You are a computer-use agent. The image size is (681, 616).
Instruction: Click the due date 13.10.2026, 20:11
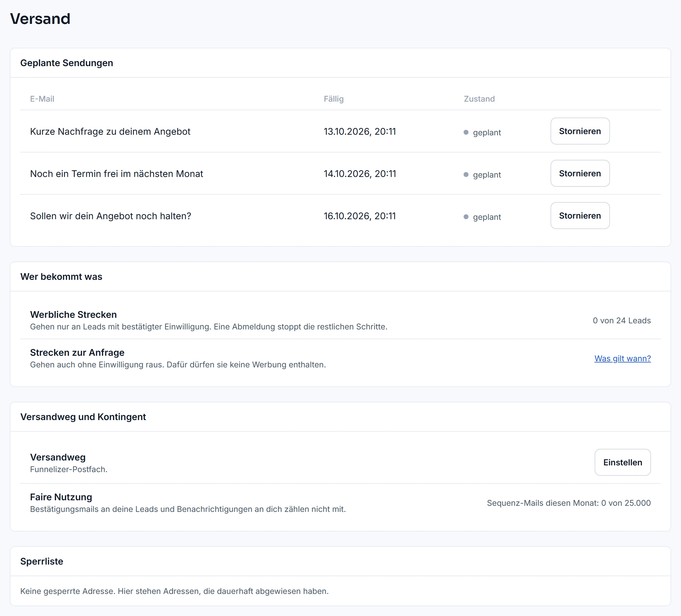tap(359, 131)
